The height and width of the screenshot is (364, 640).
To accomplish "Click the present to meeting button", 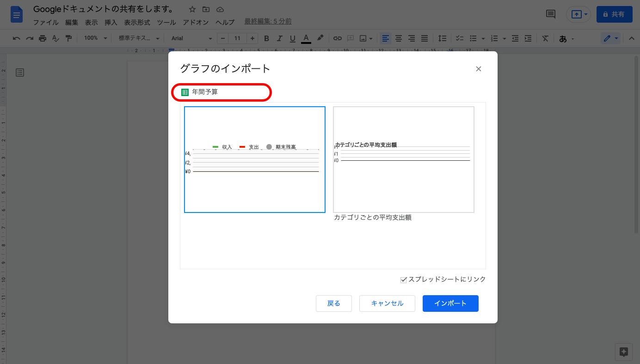I will 578,14.
